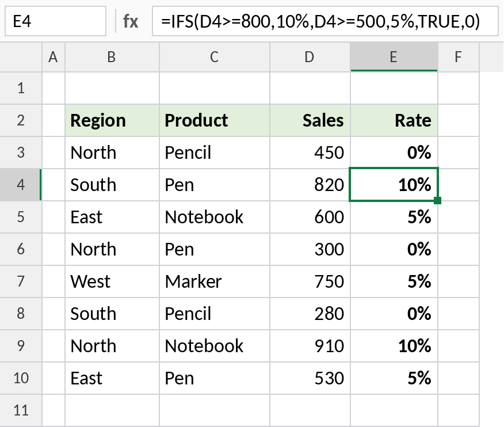
Task: Click the Sales header cell
Action: pos(310,120)
